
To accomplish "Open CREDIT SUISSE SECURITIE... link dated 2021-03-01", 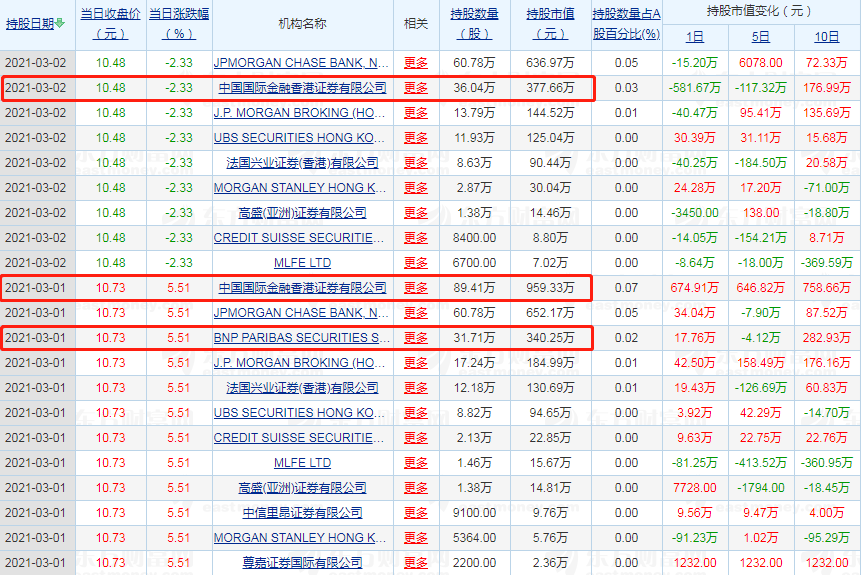I will pos(299,438).
